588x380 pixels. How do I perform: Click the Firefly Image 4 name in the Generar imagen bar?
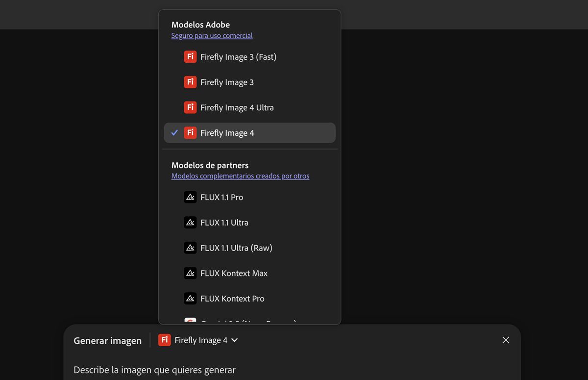[x=201, y=340]
